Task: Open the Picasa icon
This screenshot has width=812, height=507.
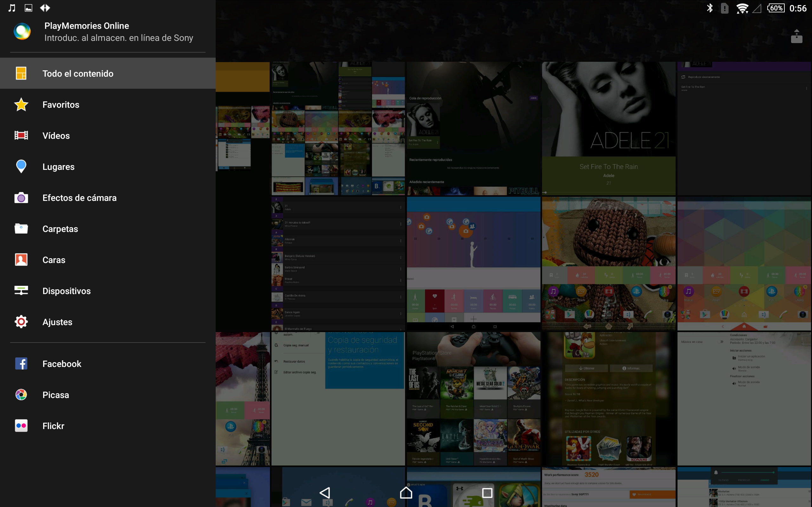Action: point(21,395)
